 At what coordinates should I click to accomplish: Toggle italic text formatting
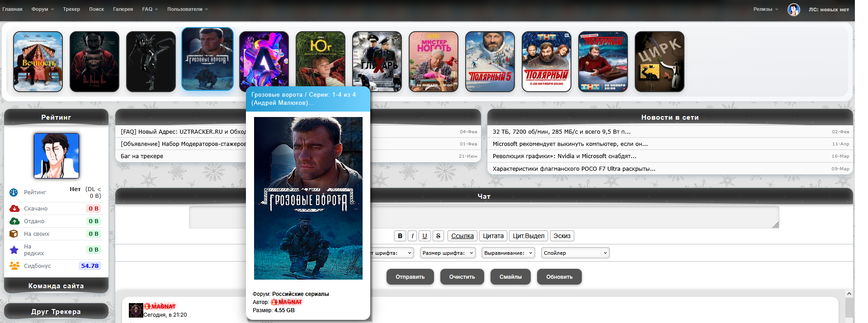412,236
